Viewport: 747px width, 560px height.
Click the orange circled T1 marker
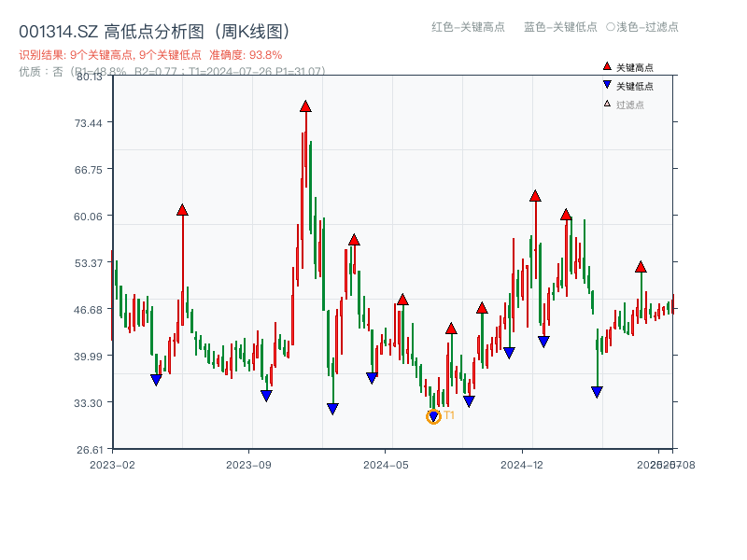click(x=433, y=416)
